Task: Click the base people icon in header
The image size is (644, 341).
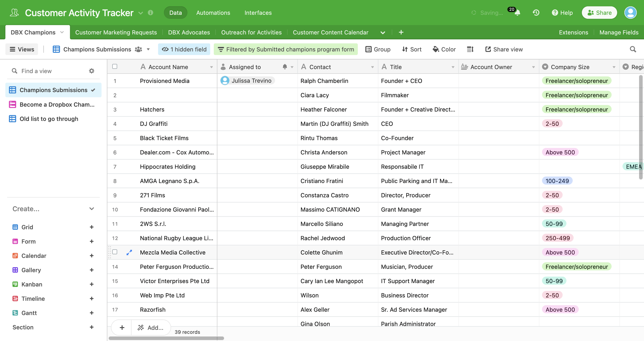Action: pyautogui.click(x=14, y=13)
